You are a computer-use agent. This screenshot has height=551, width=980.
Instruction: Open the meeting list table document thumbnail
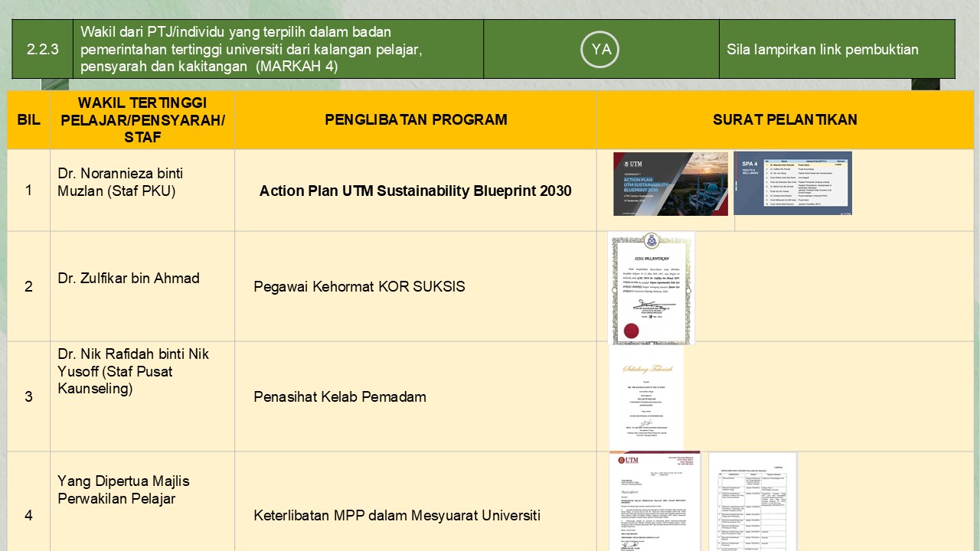(x=753, y=501)
